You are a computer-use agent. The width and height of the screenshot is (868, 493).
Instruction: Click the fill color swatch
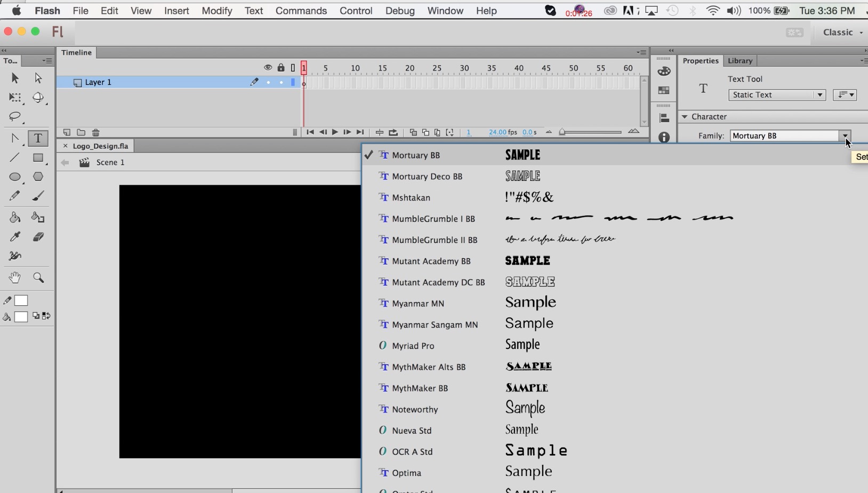[x=21, y=317]
